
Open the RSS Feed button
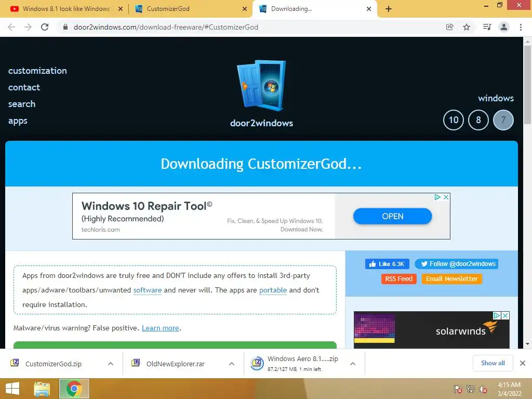pyautogui.click(x=398, y=279)
